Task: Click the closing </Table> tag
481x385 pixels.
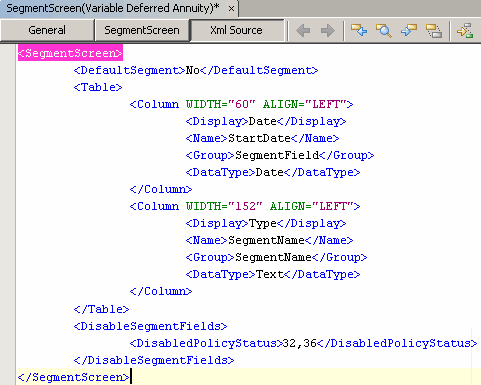Action: point(101,309)
